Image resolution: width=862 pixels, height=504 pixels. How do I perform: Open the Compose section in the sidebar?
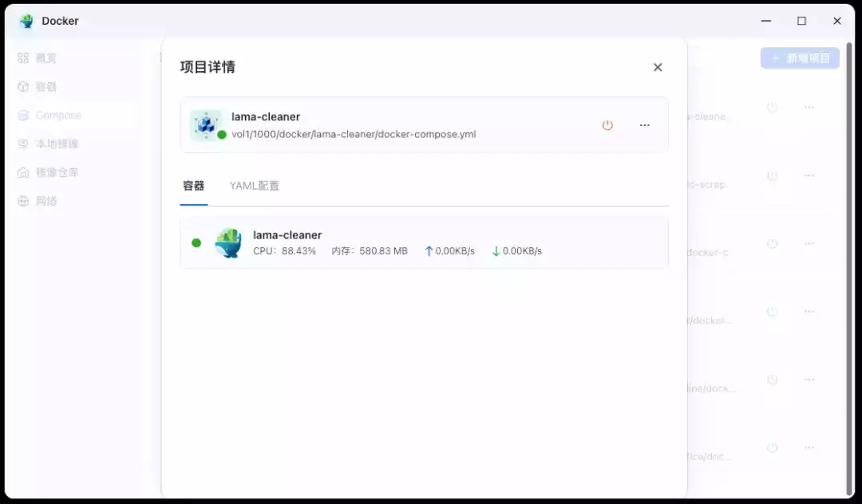[x=49, y=115]
